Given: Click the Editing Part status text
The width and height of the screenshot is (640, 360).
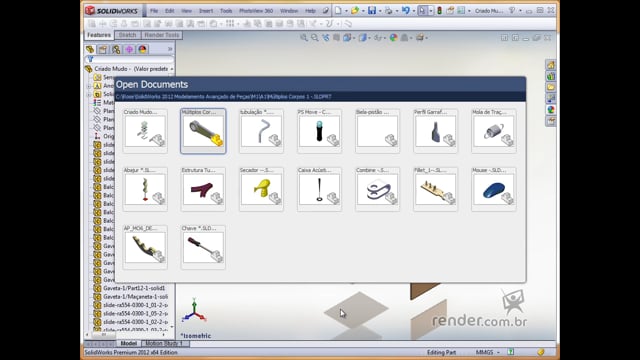Looking at the screenshot, I should click(x=441, y=352).
